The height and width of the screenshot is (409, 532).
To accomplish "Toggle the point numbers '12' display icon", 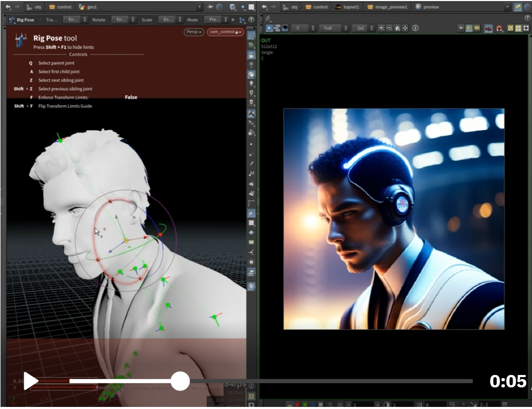I will (x=251, y=174).
